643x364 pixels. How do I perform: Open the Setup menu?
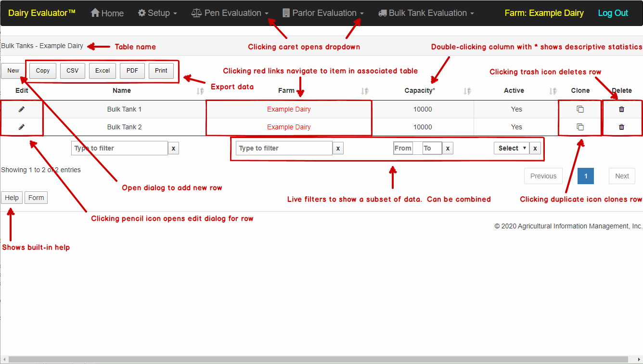(x=157, y=13)
